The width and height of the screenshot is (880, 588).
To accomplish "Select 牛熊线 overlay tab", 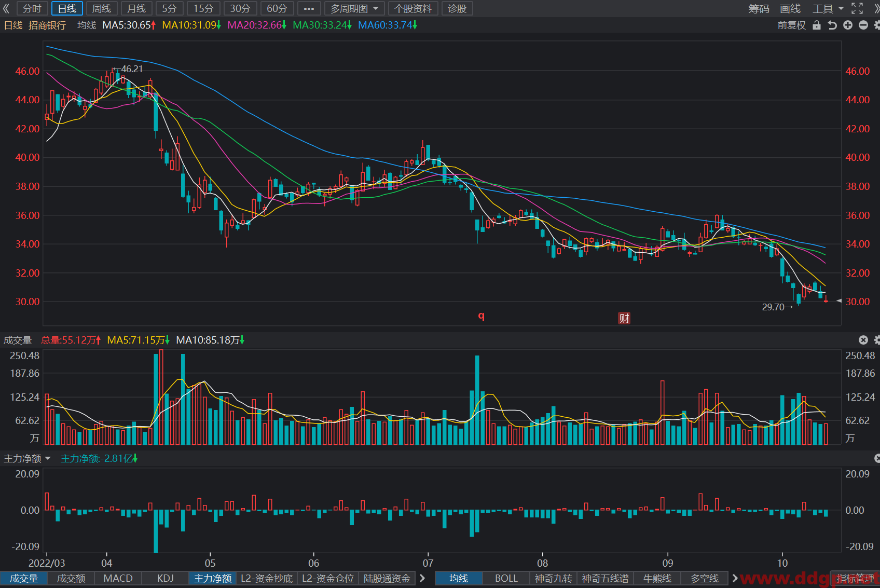I will pos(657,578).
